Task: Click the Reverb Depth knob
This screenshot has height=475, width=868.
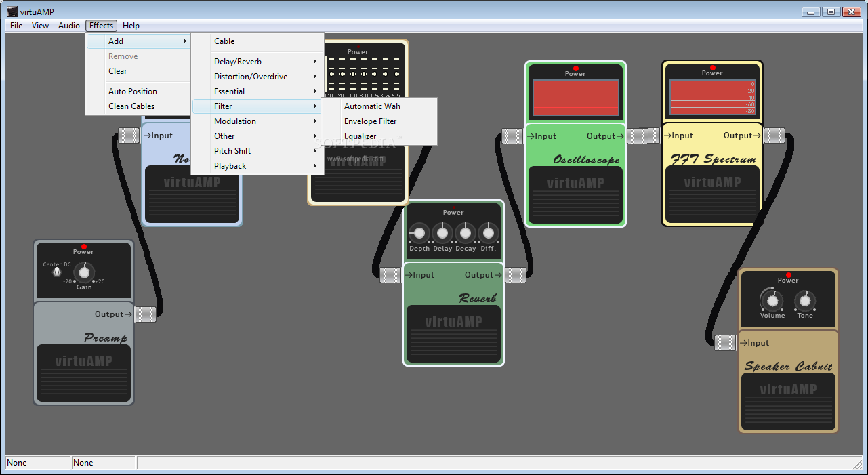Action: [x=419, y=233]
